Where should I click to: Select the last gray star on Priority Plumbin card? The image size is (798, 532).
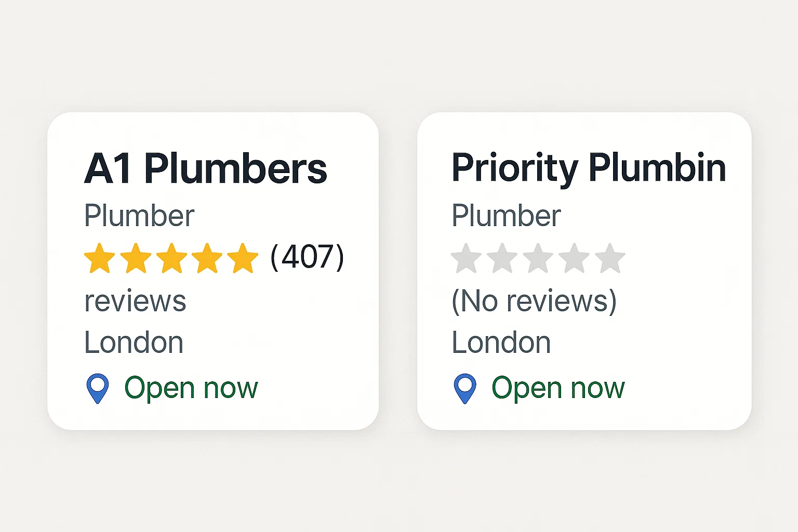pos(609,257)
